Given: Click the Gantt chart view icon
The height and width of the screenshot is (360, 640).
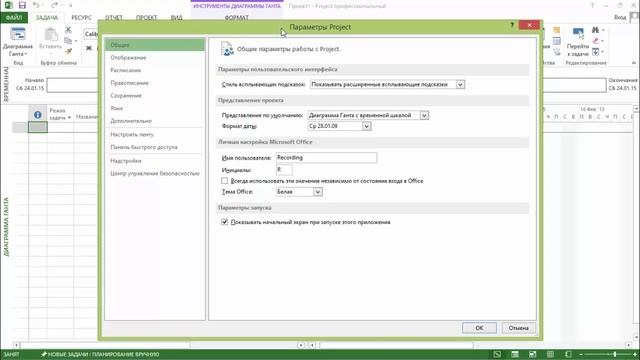Looking at the screenshot, I should click(18, 34).
